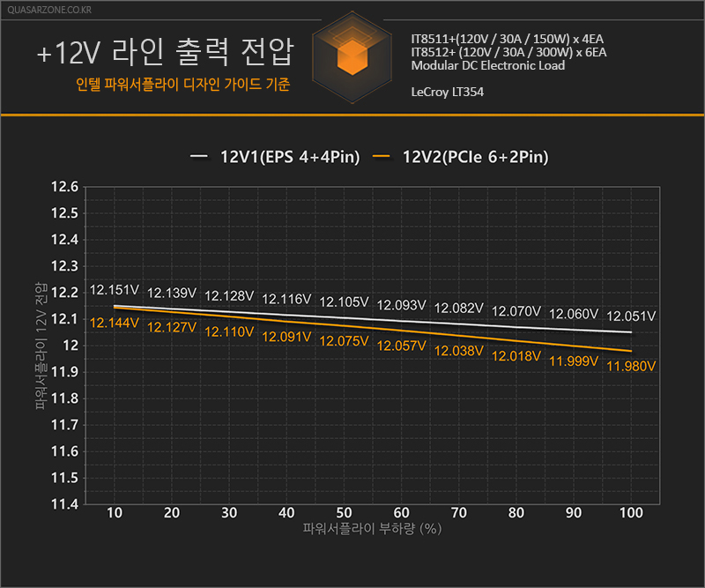Click the QUASARZONE.CO.KR watermark text
Screen dimensions: 705x588
(x=49, y=10)
